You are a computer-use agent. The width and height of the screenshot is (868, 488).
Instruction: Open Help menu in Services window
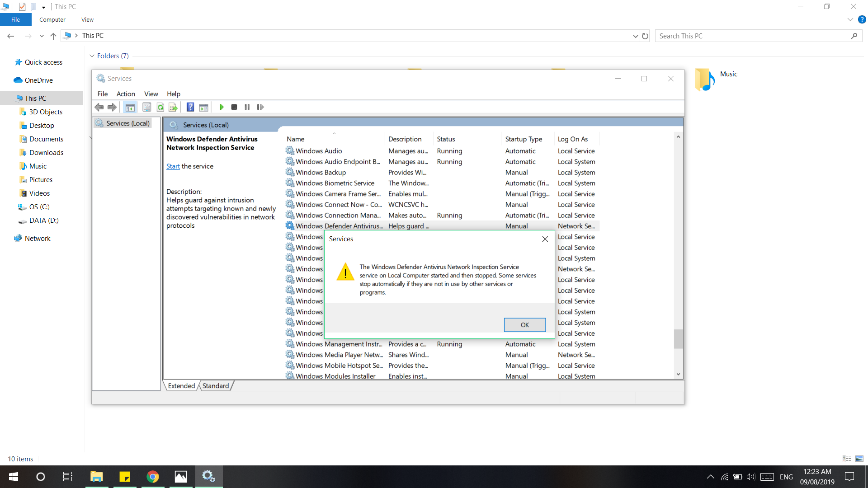174,94
